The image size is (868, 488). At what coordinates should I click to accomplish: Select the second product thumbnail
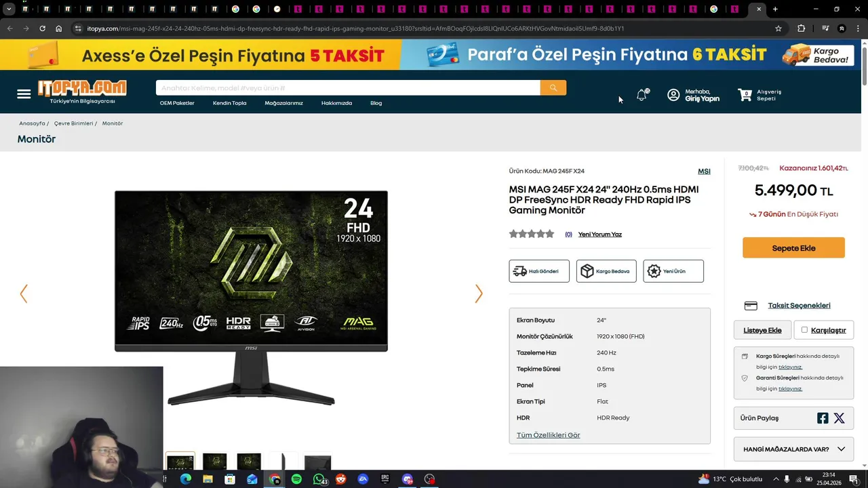(214, 461)
